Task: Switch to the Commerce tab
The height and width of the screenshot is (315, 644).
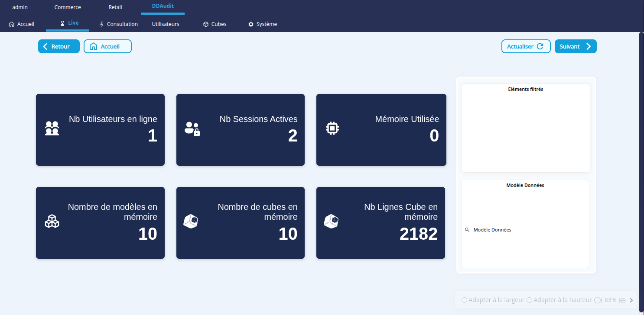Action: (68, 7)
